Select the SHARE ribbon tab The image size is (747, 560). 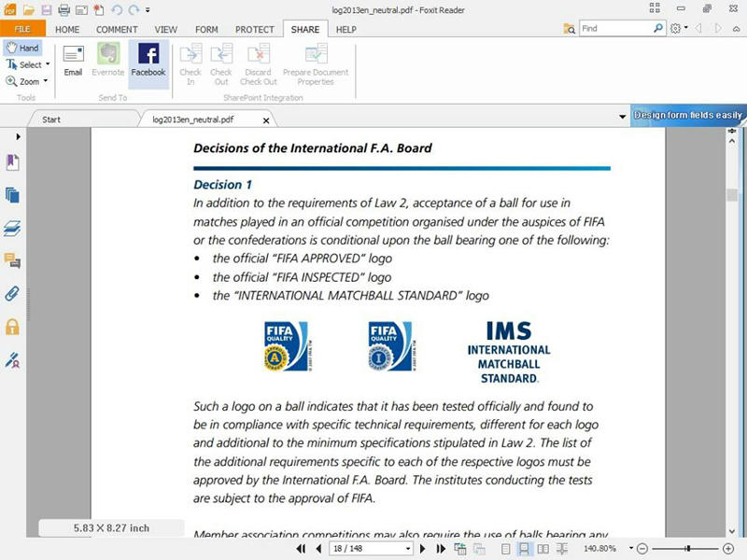pos(305,29)
